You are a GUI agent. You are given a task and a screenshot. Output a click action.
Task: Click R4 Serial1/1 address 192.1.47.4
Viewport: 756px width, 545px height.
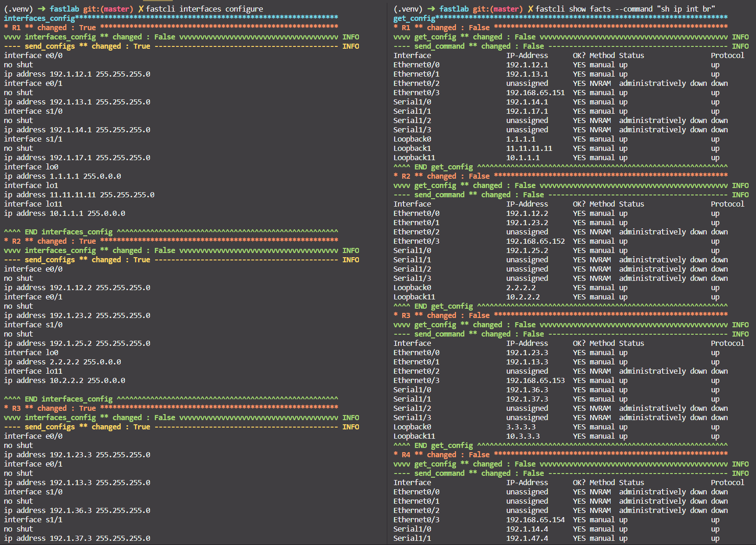point(527,538)
